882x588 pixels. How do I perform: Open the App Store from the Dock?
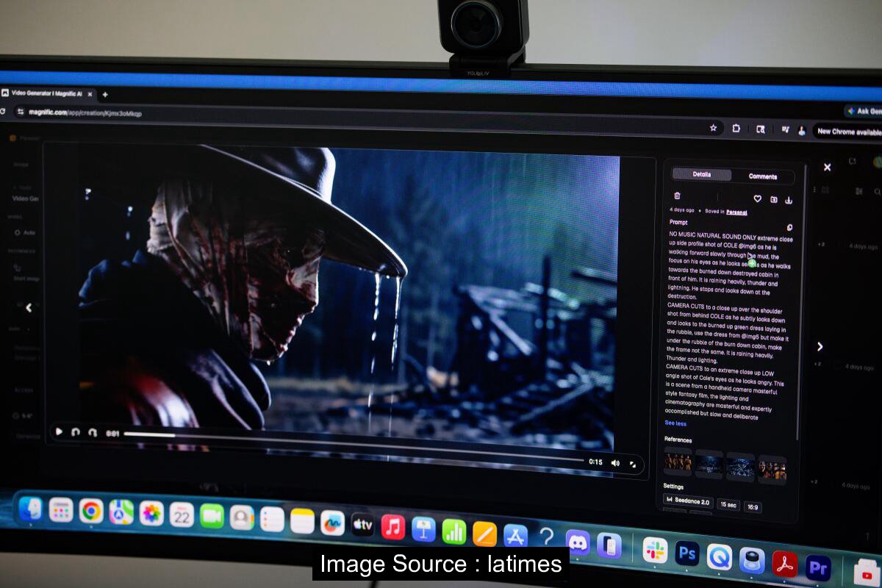(x=515, y=536)
